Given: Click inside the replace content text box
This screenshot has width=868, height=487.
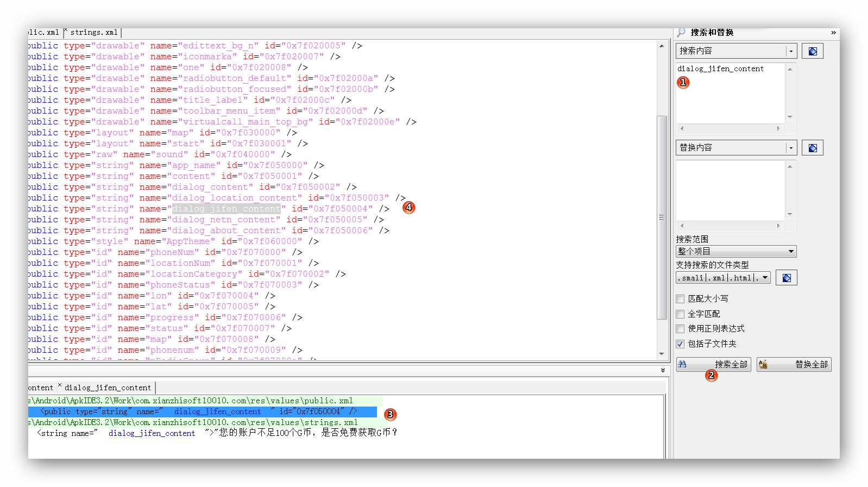Looking at the screenshot, I should pyautogui.click(x=730, y=190).
